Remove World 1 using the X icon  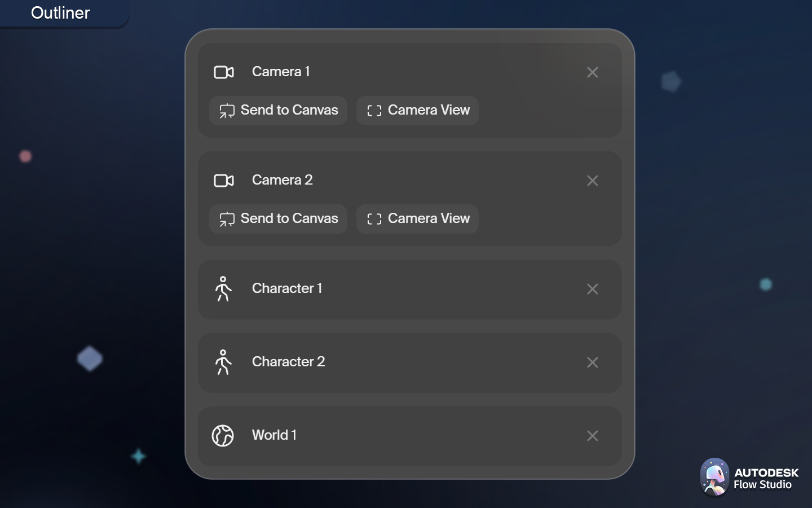coord(592,436)
